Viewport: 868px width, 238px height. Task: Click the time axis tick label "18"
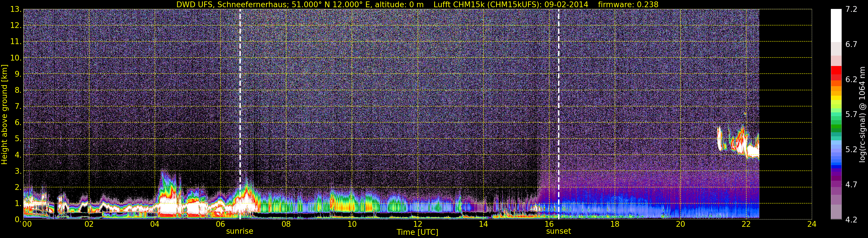pos(614,224)
